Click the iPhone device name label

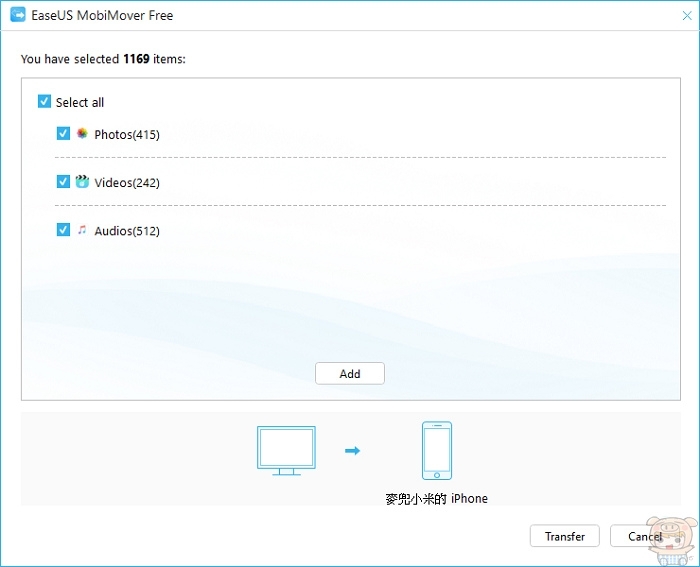[436, 498]
